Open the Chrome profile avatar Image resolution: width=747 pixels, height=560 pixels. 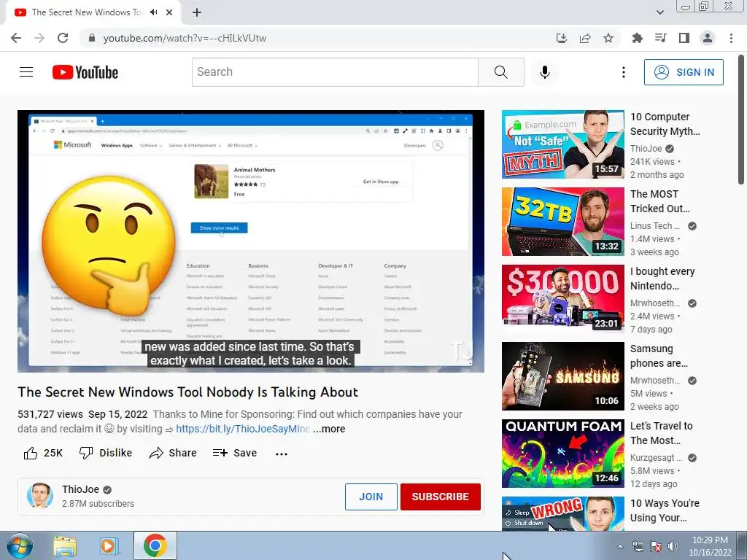[x=708, y=38]
